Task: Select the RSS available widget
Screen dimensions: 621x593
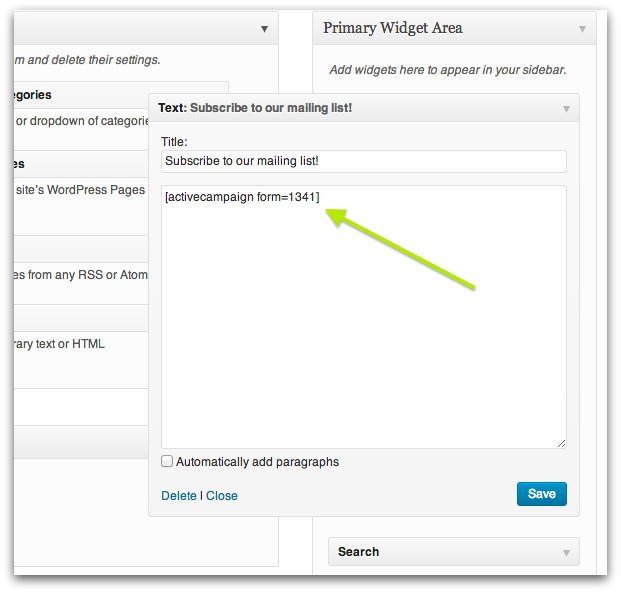Action: [x=81, y=249]
